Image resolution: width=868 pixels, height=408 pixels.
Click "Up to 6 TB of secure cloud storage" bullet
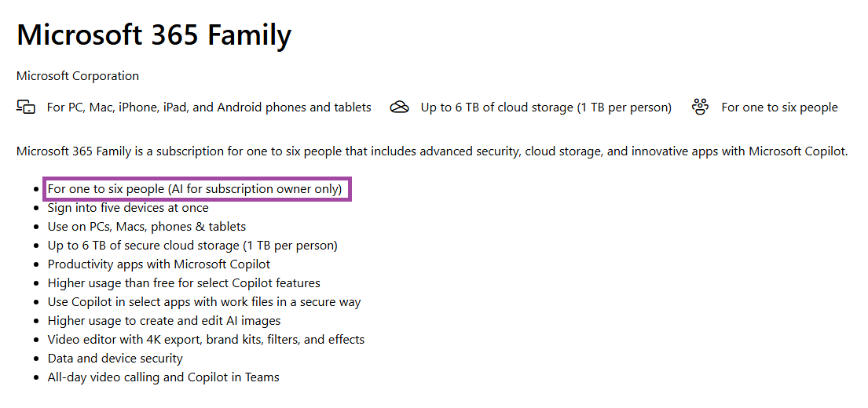click(192, 246)
